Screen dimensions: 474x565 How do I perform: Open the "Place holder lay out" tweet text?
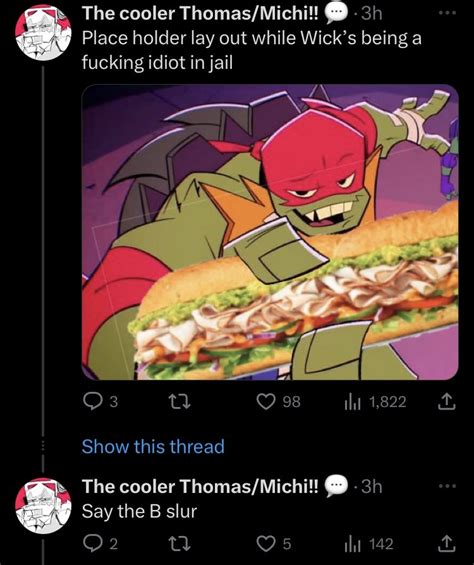coord(252,50)
